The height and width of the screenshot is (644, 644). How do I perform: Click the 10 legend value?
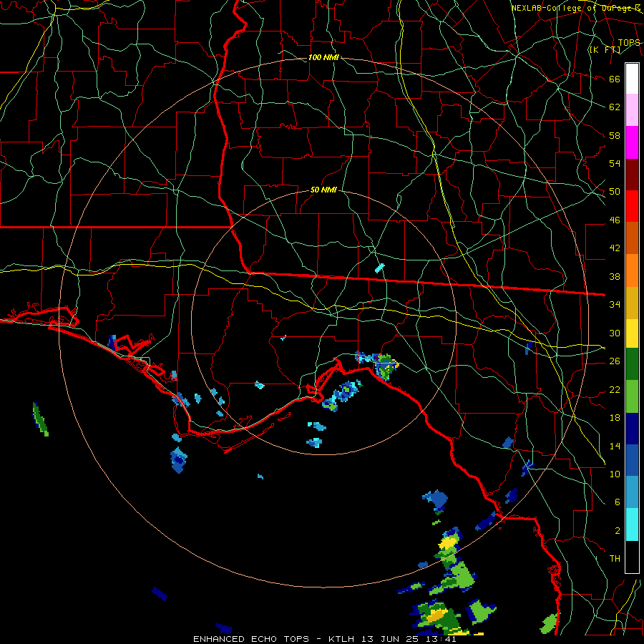point(615,474)
